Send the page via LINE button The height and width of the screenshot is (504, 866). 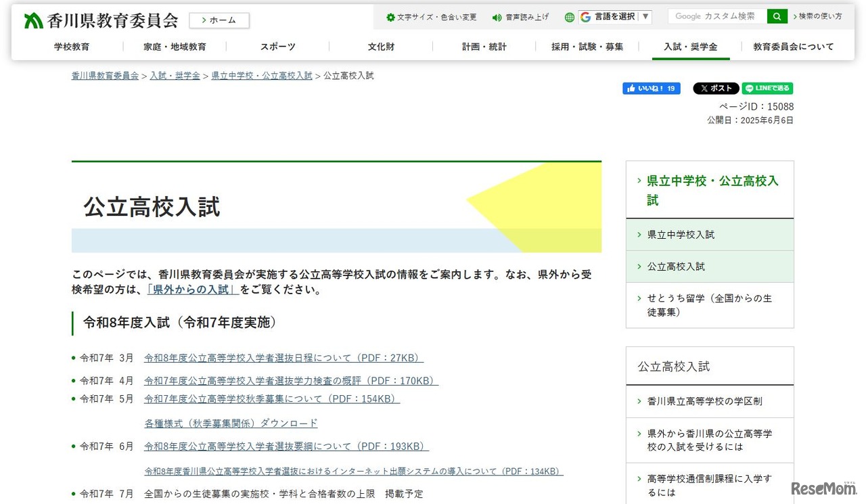767,89
